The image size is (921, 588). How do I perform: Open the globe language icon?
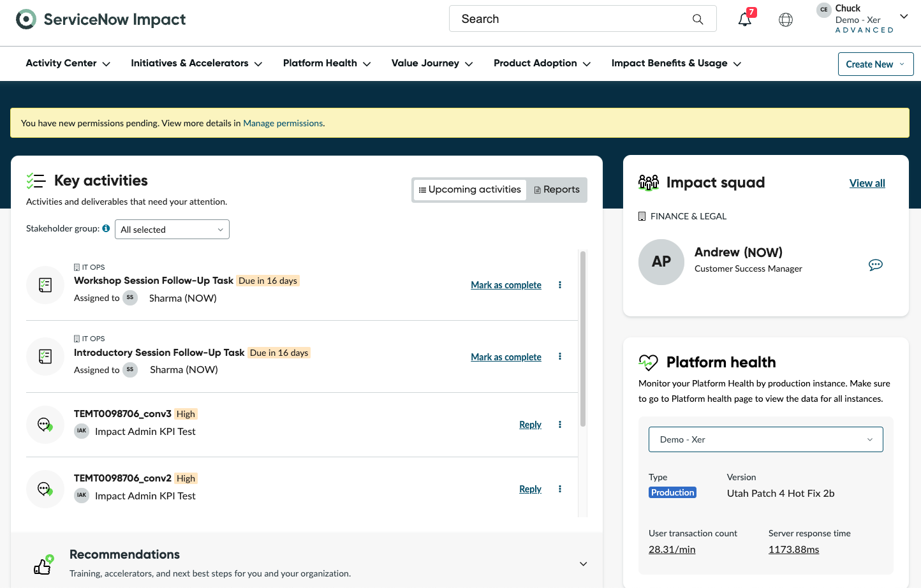[786, 20]
